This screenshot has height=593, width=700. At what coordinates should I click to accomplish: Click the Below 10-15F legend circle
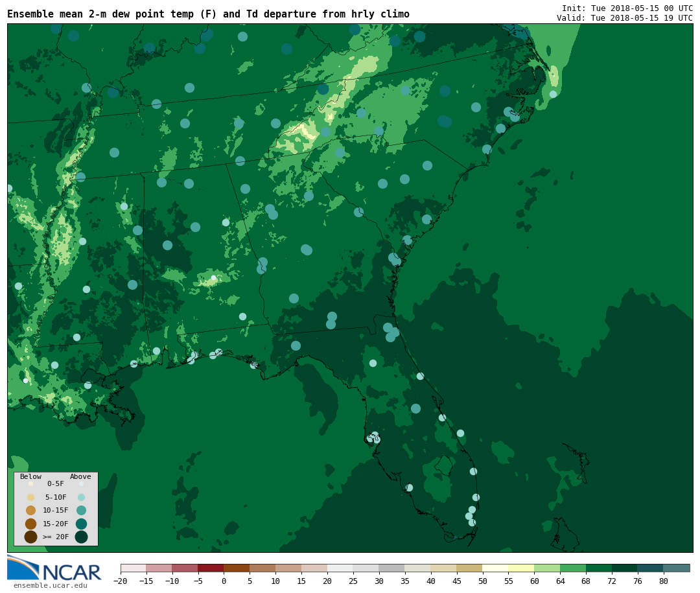click(x=31, y=511)
